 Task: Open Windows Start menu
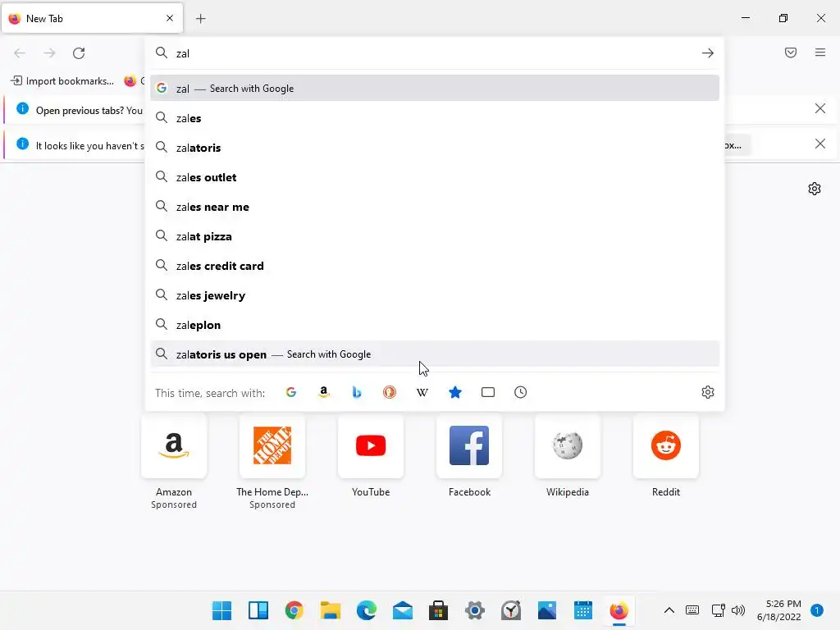coord(221,610)
